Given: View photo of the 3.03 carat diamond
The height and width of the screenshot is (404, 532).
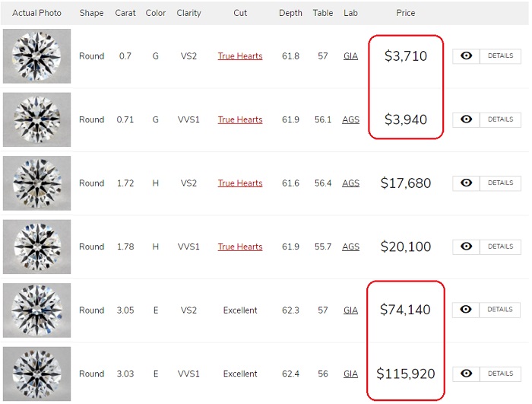Looking at the screenshot, I should [x=37, y=374].
